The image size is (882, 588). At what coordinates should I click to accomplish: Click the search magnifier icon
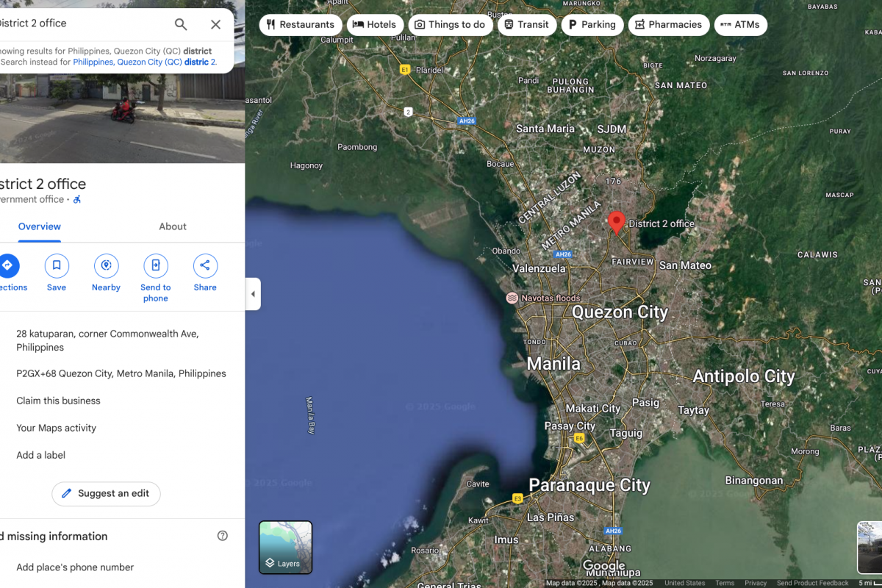tap(181, 24)
